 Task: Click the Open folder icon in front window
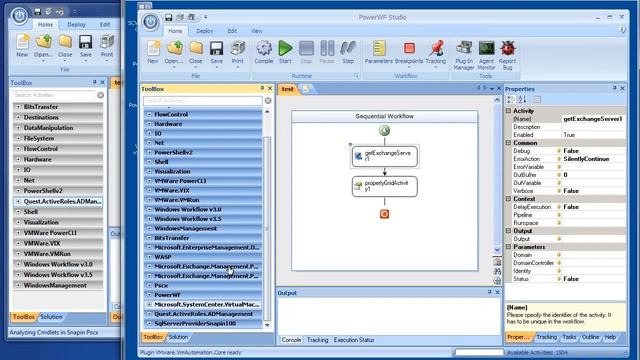174,48
